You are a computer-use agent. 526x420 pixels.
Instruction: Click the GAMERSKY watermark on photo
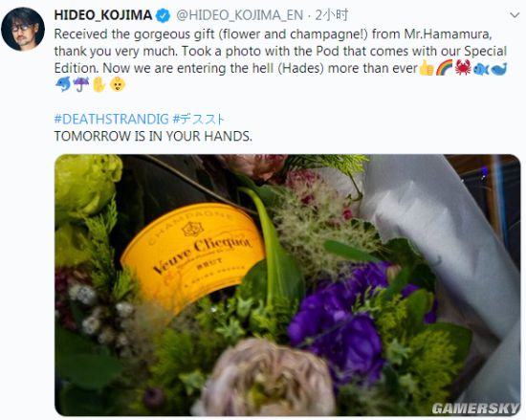[475, 409]
